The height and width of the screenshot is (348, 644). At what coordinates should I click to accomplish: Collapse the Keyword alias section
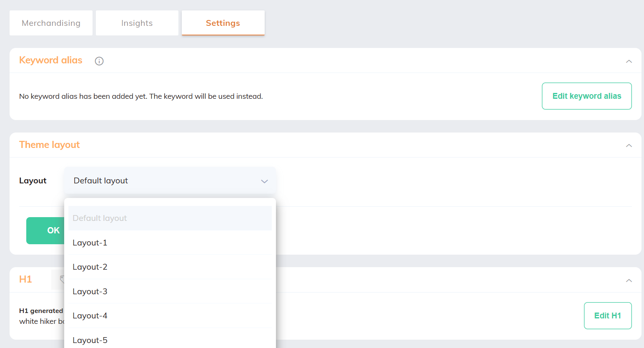[x=629, y=61]
